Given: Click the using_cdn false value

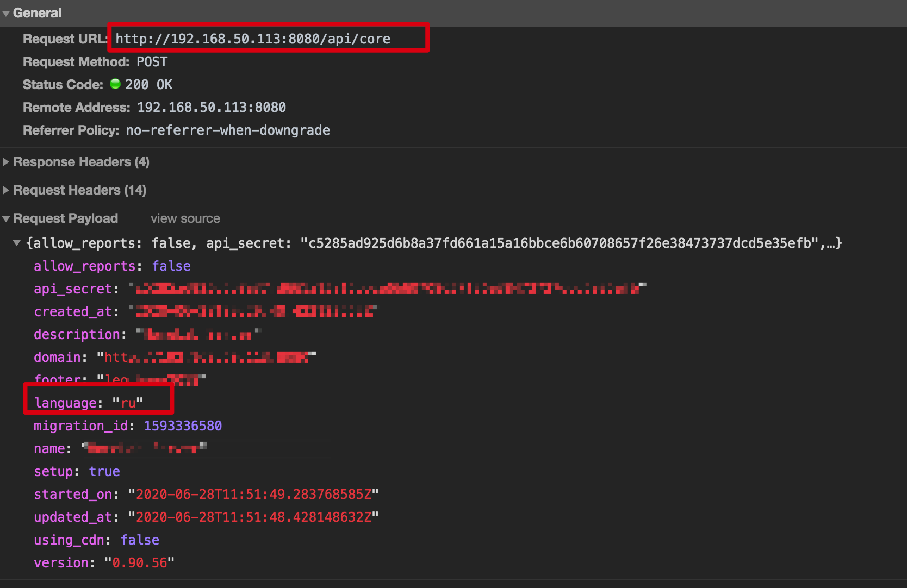Looking at the screenshot, I should [x=140, y=540].
